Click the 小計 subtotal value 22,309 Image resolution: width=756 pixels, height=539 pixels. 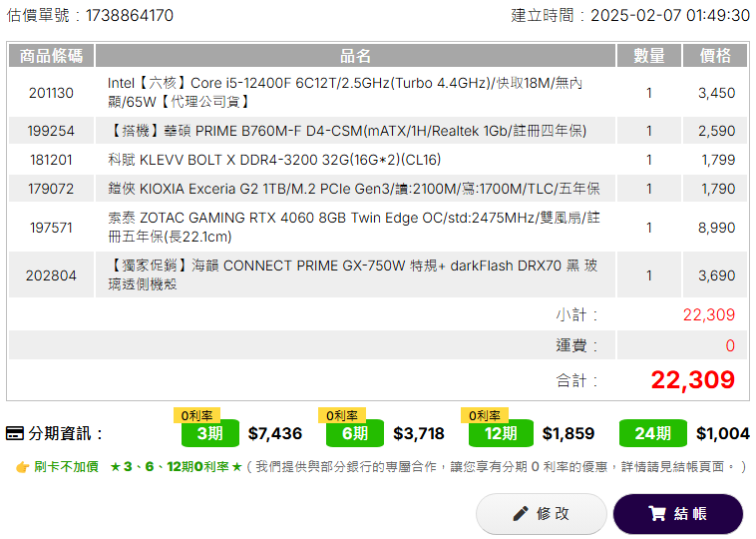pos(709,314)
